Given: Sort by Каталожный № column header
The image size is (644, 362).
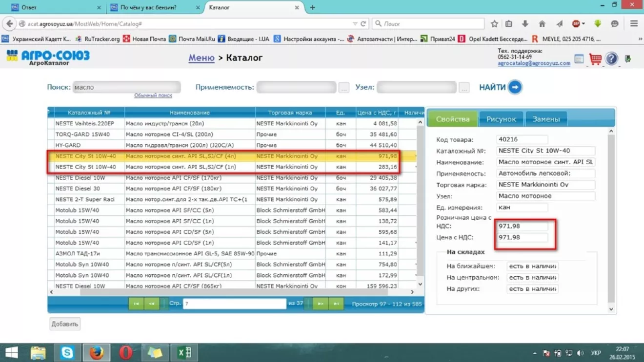Looking at the screenshot, I should [89, 113].
